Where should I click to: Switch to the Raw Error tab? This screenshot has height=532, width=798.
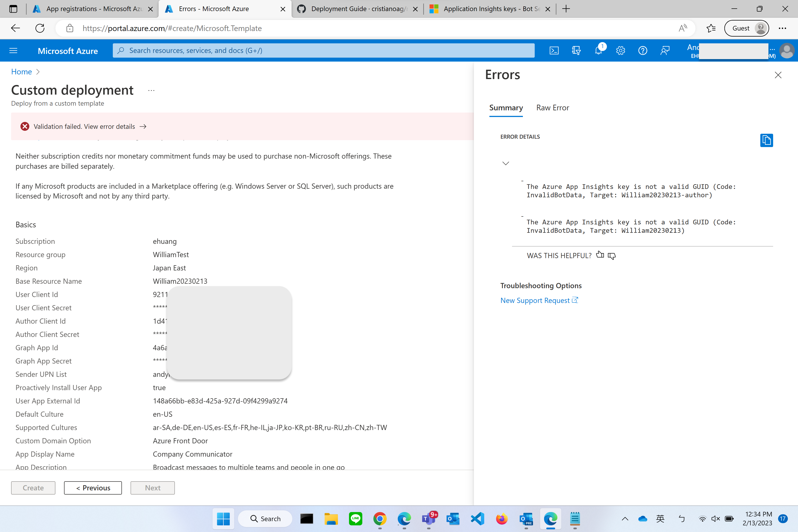tap(552, 108)
